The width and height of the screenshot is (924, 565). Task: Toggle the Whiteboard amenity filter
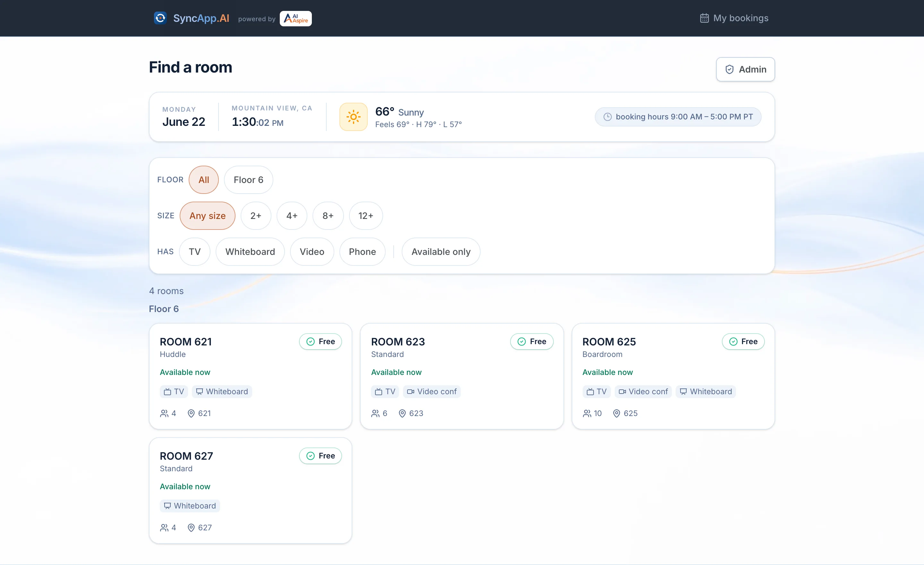coord(250,252)
